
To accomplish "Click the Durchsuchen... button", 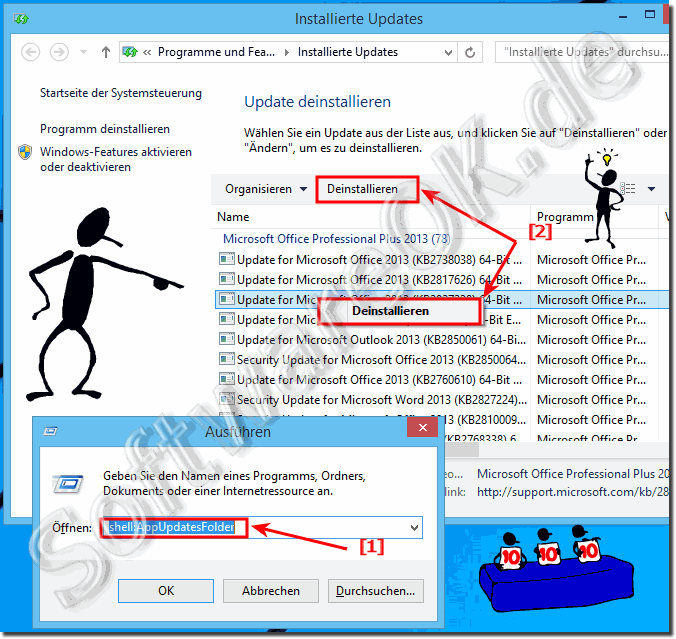I will pyautogui.click(x=376, y=591).
